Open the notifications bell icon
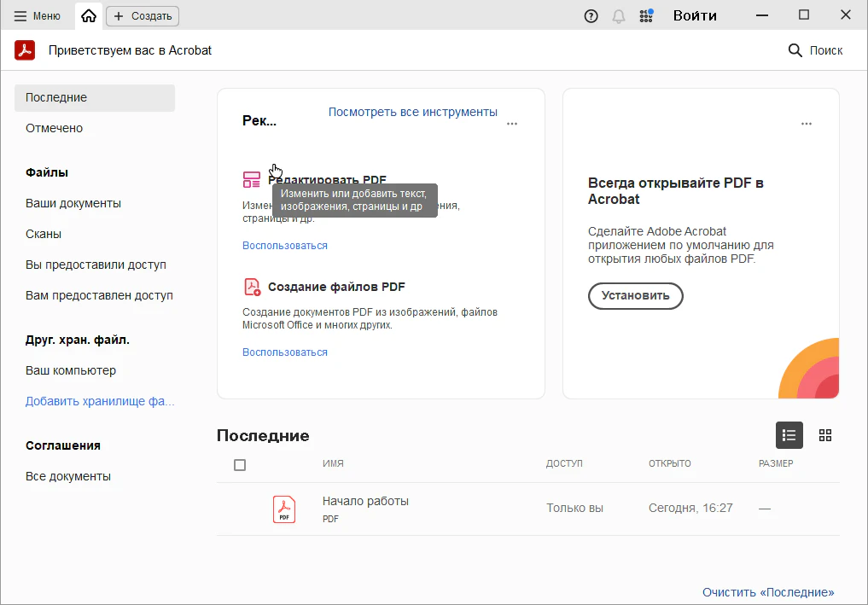 pos(619,16)
